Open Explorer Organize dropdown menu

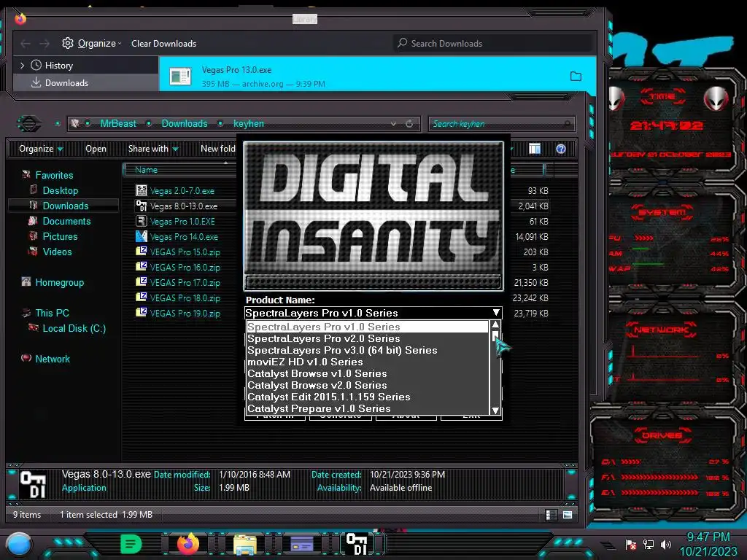pos(41,149)
